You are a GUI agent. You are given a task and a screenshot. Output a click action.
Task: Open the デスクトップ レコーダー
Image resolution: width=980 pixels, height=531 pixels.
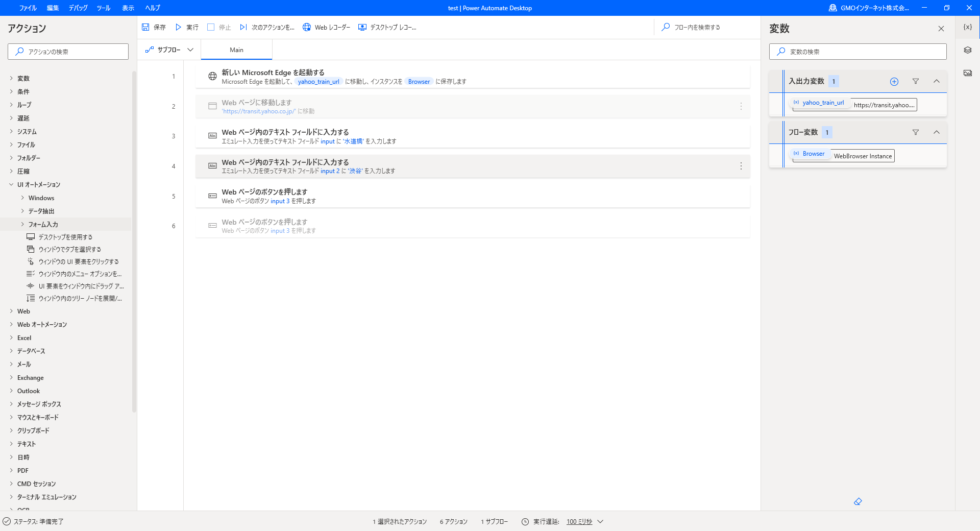[387, 27]
